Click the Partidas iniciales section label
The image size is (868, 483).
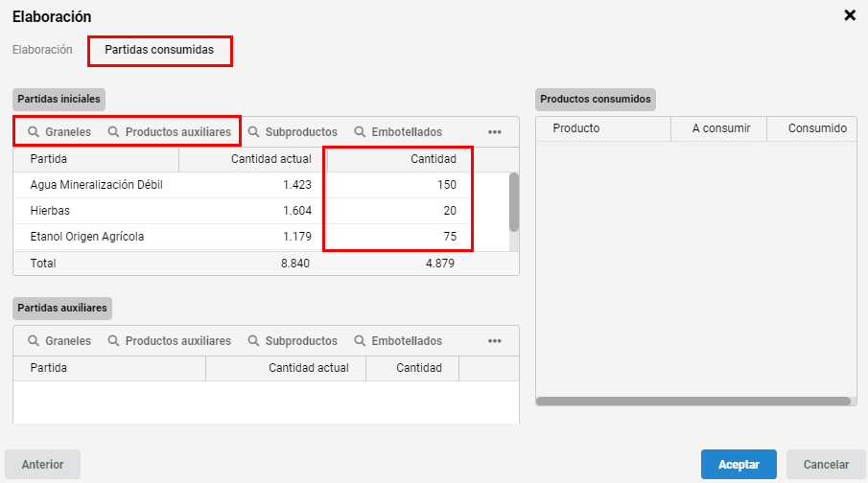(59, 100)
